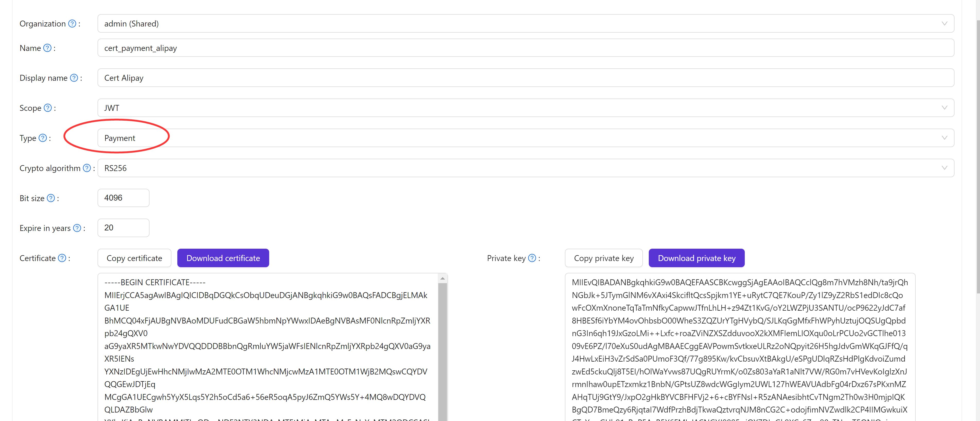
Task: Click the certificate textarea scrollbar
Action: tap(442, 342)
